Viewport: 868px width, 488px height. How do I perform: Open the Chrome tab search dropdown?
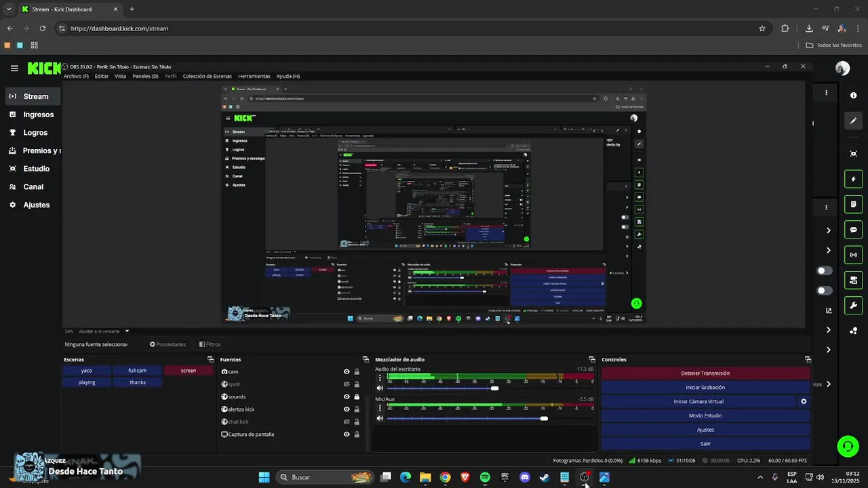[x=8, y=9]
